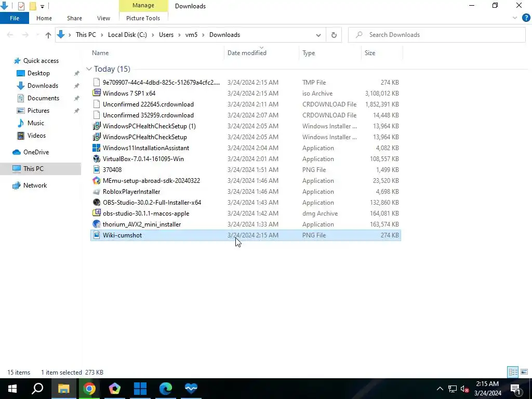Select Network in navigation pane
Viewport: 532px width, 399px height.
[35, 185]
